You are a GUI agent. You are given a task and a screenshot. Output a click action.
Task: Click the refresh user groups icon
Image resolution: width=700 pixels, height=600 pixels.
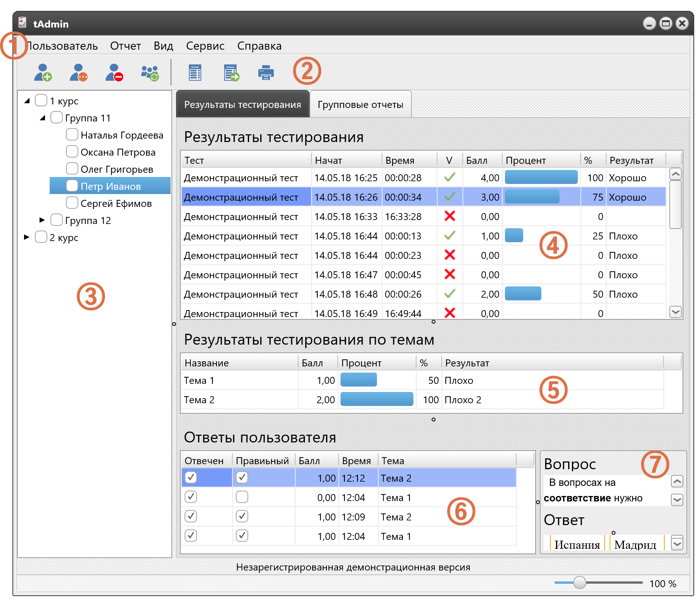pos(150,73)
